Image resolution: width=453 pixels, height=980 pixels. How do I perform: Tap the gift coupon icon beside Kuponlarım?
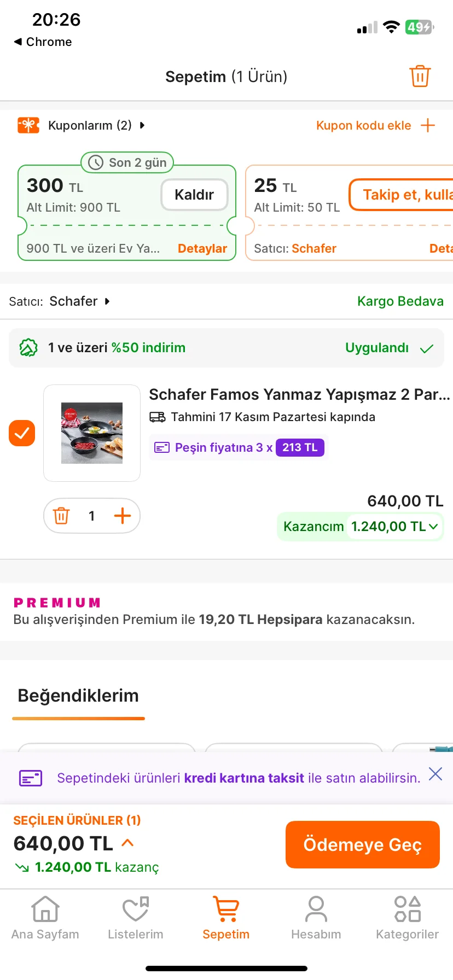[28, 125]
